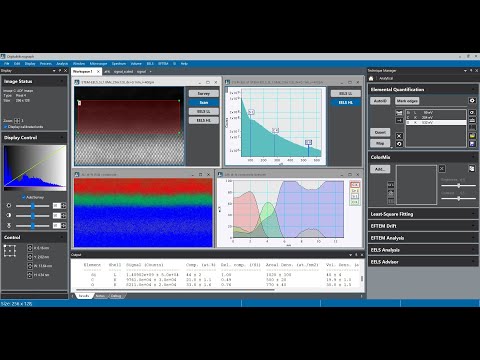Click the Zoom icon in Image Status
The image size is (480, 360).
pyautogui.click(x=17, y=121)
